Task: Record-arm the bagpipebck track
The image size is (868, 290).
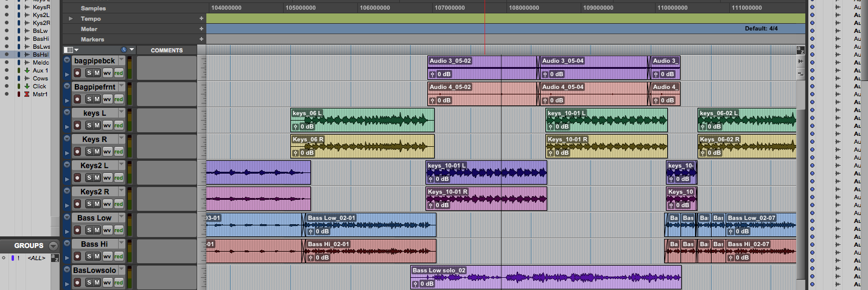Action: 77,73
